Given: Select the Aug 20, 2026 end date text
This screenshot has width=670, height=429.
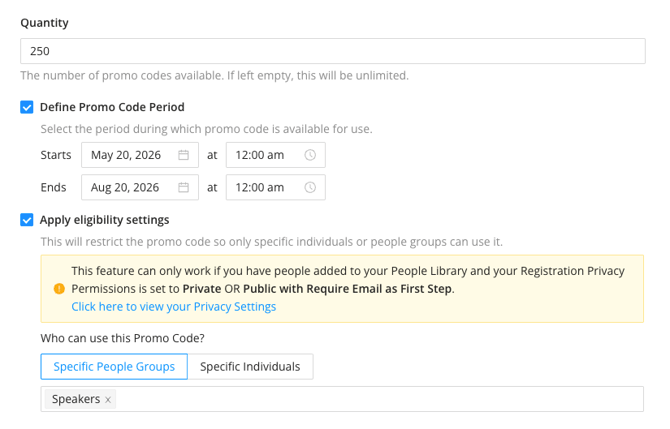Looking at the screenshot, I should pyautogui.click(x=125, y=187).
